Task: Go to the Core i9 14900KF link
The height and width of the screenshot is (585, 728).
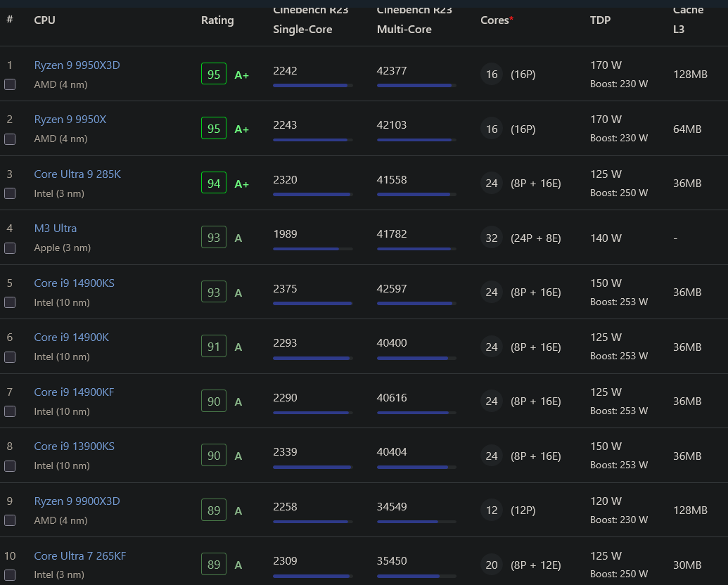Action: click(75, 392)
